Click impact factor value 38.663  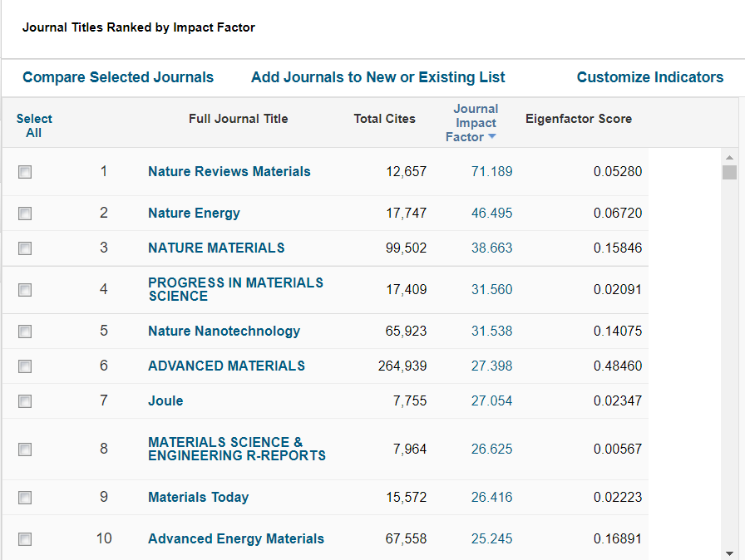click(491, 248)
